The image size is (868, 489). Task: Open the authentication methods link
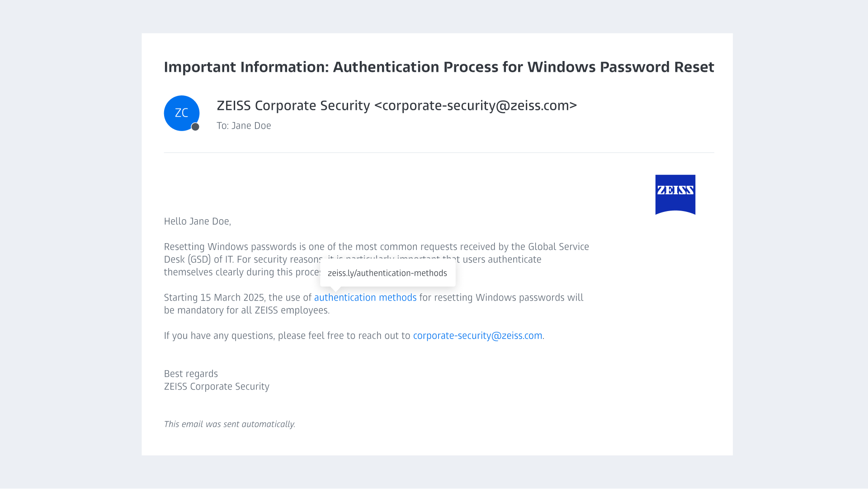pyautogui.click(x=365, y=298)
